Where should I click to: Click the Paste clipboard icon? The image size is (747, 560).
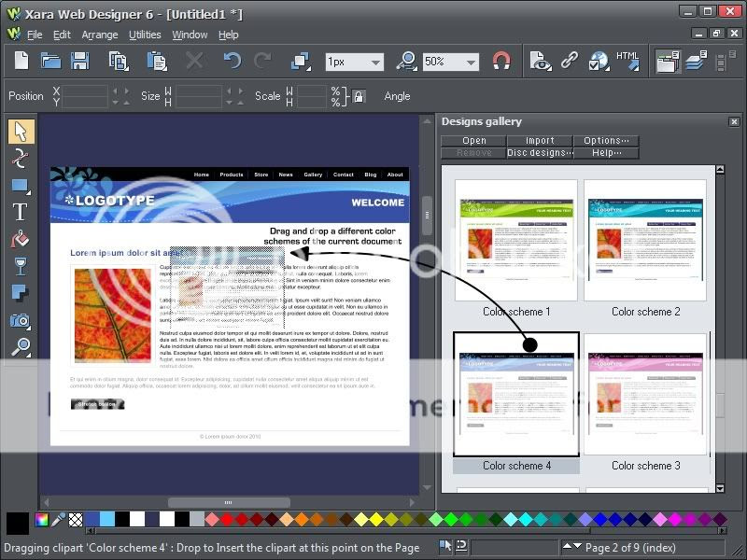click(157, 62)
